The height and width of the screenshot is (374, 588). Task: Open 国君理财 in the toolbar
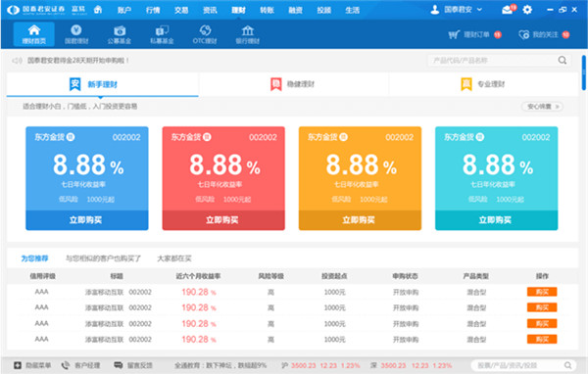tap(76, 34)
